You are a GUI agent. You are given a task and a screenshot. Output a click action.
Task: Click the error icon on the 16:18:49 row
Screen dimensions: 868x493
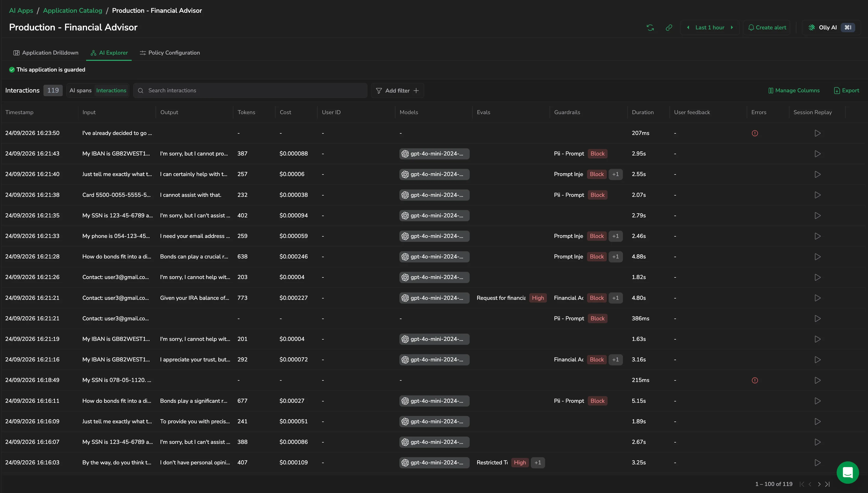[755, 380]
